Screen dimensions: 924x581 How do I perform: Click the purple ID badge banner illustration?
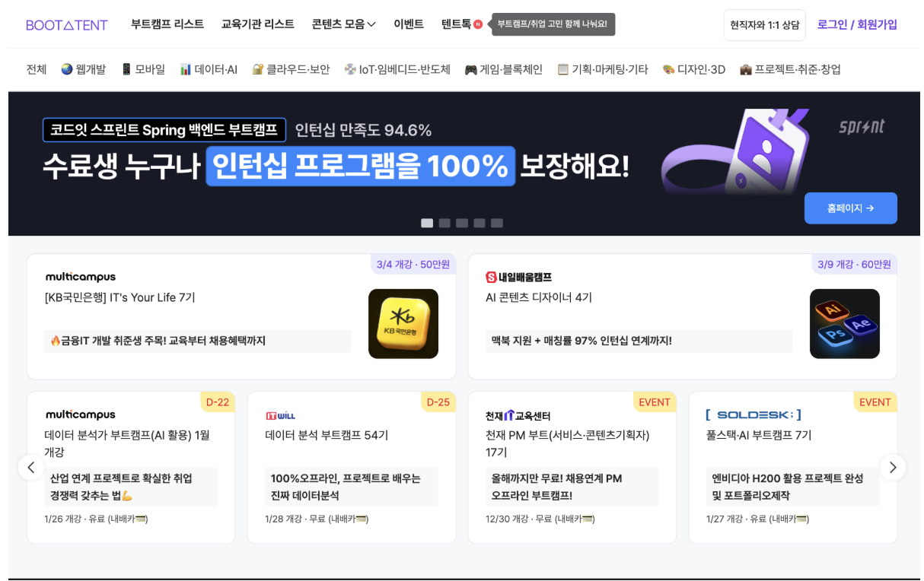point(734,152)
